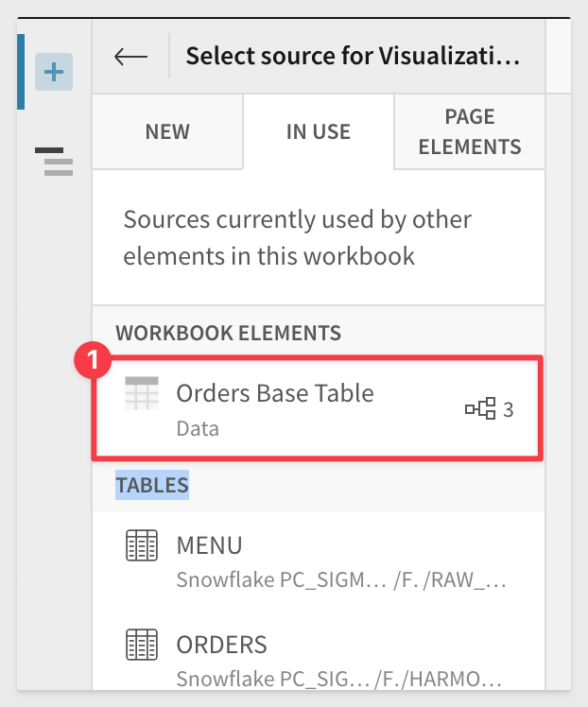Click the highlighted TABLES section header

pos(152,485)
